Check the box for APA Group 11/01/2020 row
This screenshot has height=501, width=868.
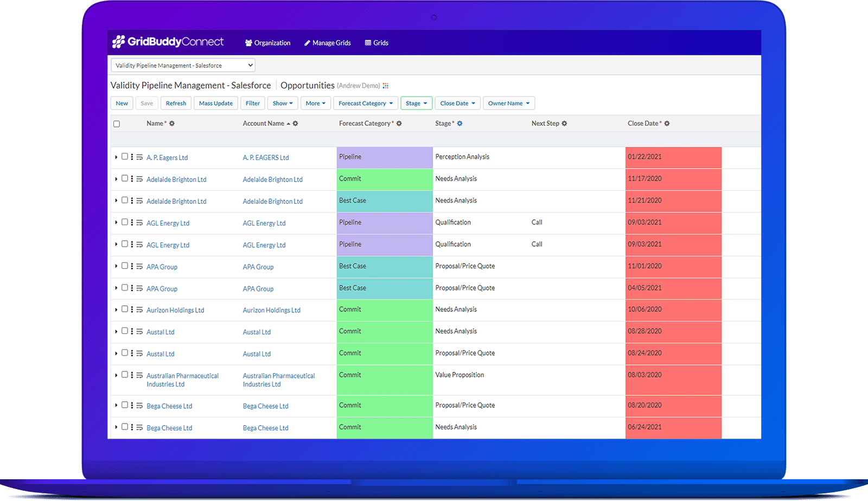click(125, 266)
